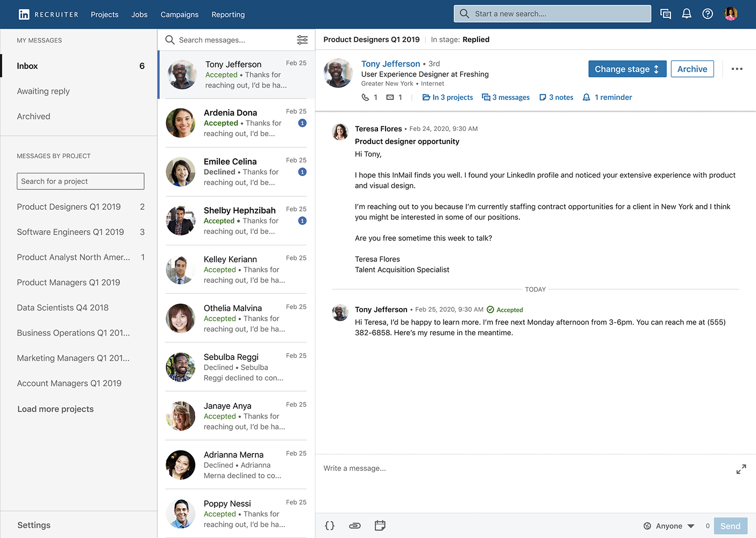Click unread badge on Emilee Celina message
The image size is (756, 538).
(x=302, y=172)
